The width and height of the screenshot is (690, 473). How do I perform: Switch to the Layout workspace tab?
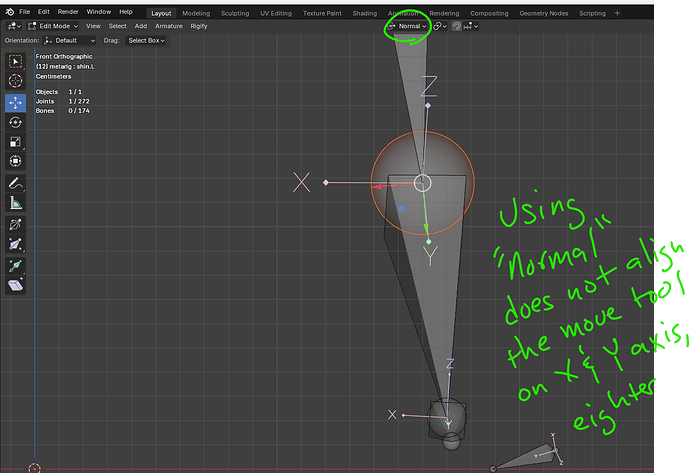click(x=161, y=13)
